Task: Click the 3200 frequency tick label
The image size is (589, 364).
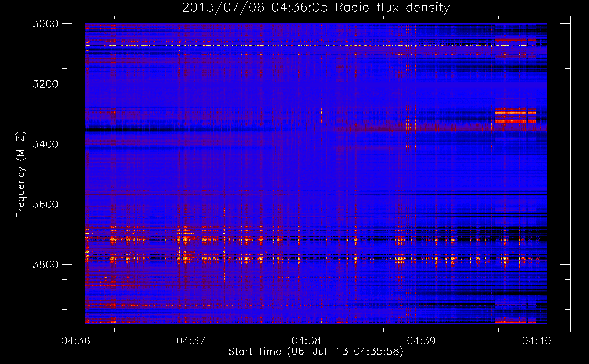Action: point(46,84)
